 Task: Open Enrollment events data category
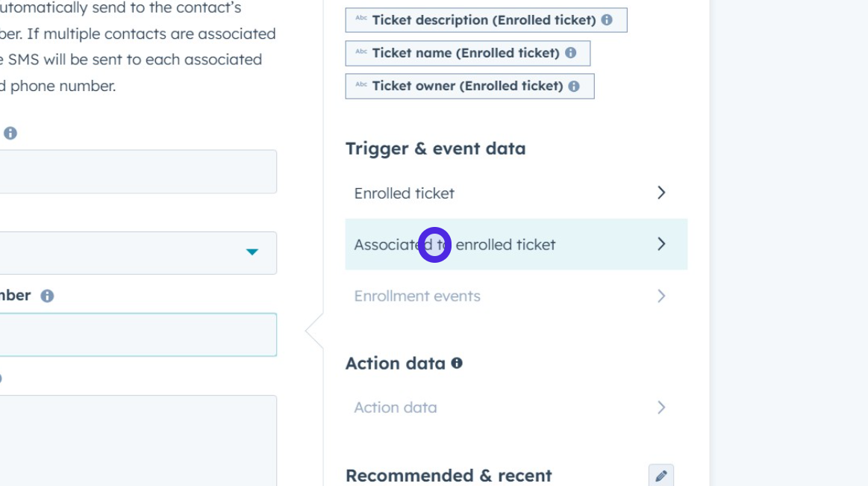pos(417,296)
